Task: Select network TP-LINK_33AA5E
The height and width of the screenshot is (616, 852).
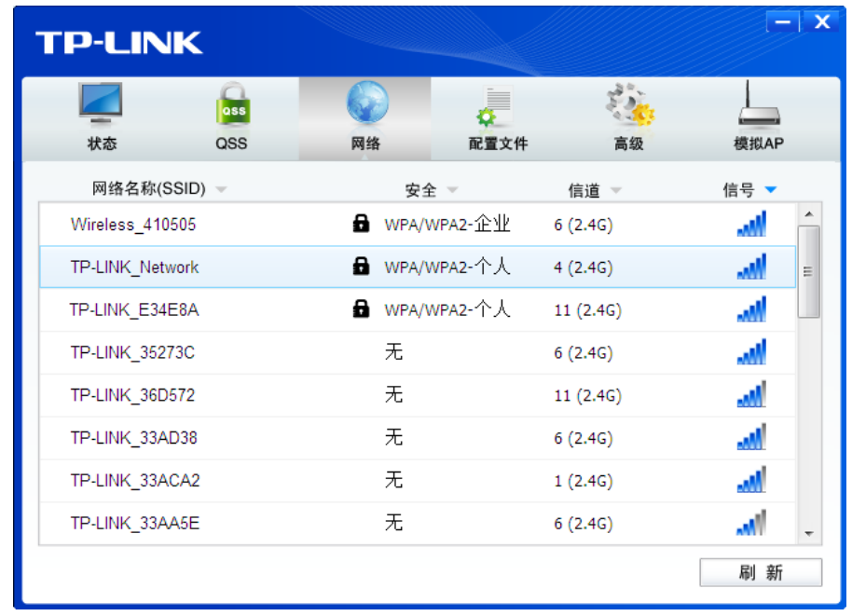Action: pos(418,523)
